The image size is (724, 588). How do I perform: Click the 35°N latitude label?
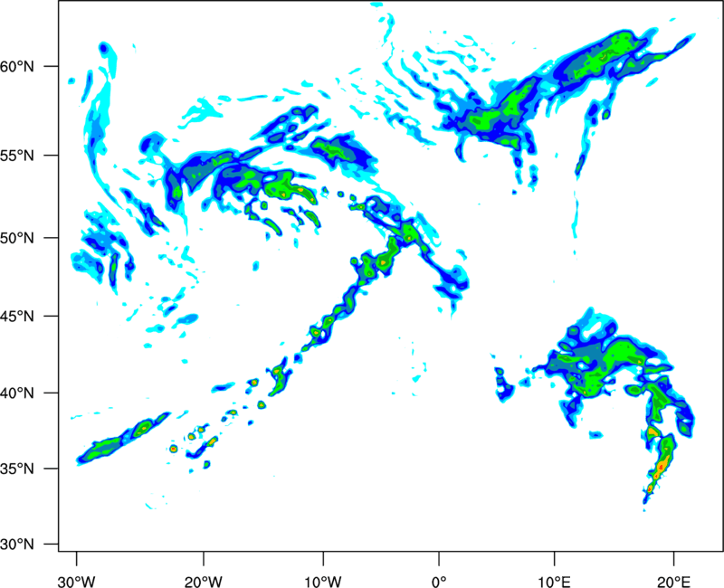(x=17, y=469)
